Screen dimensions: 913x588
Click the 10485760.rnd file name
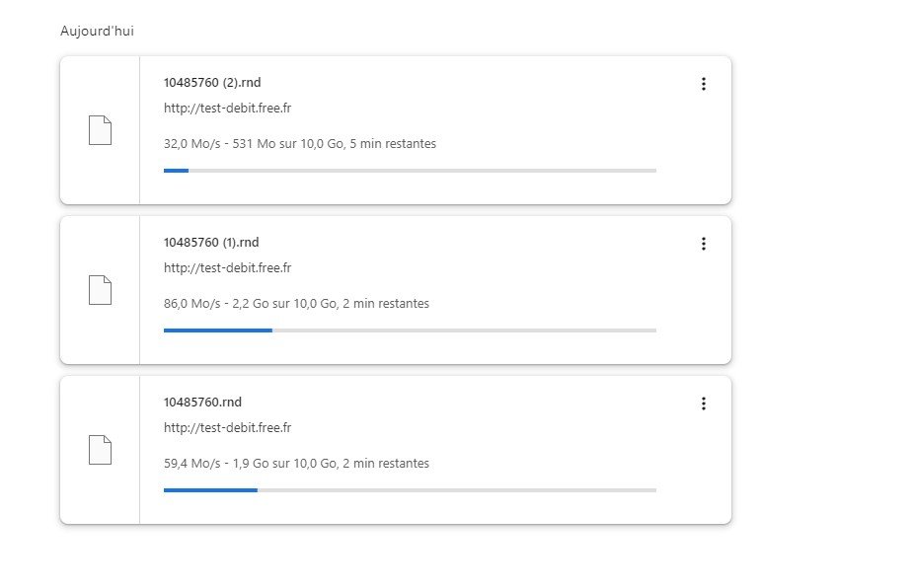202,403
